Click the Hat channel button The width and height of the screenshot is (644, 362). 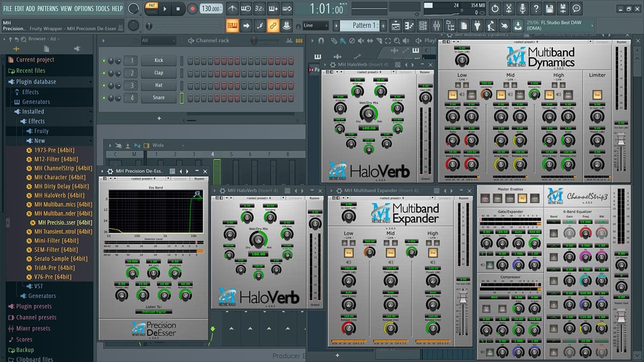(x=159, y=85)
